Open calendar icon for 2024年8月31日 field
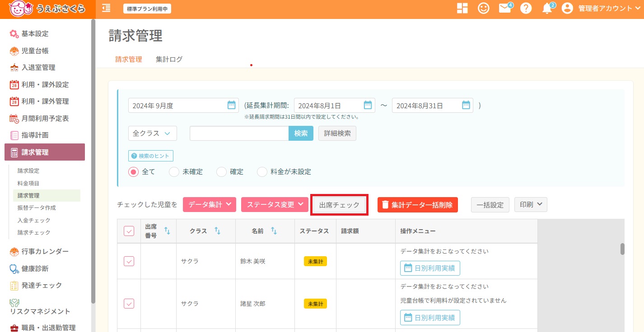This screenshot has height=332, width=644. pos(466,106)
